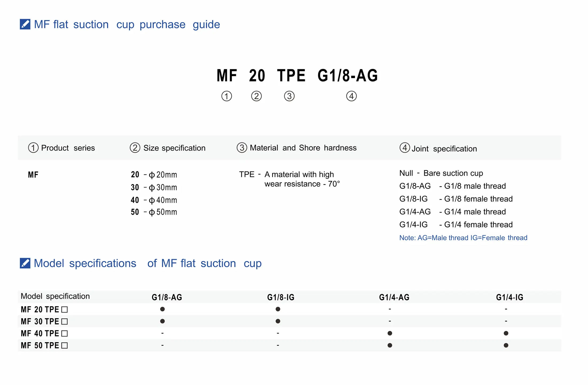Click the dot for MF 40 TPE G1/4-AG

(390, 333)
